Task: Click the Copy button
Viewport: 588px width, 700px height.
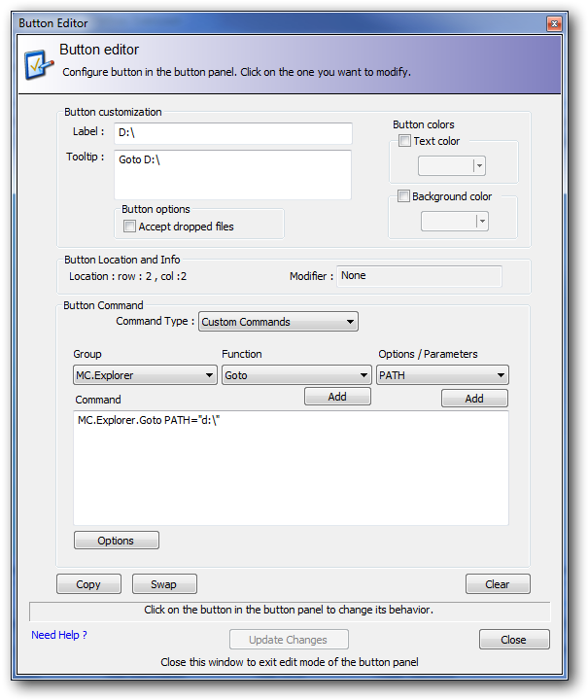Action: point(88,584)
